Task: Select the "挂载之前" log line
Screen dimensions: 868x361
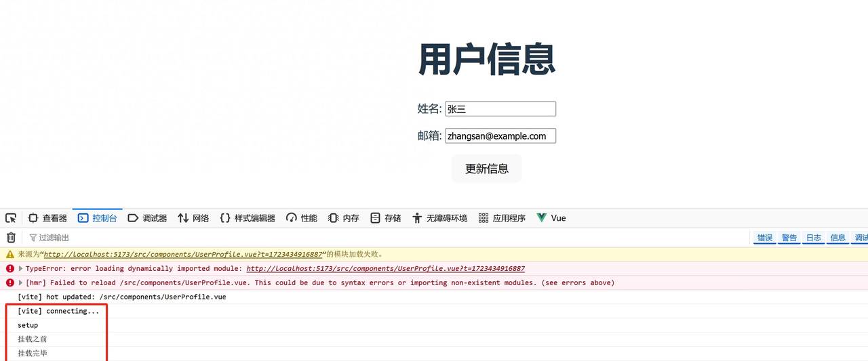Action: (x=33, y=339)
